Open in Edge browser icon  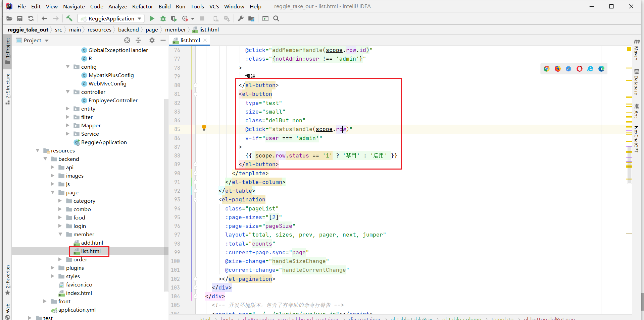(601, 69)
